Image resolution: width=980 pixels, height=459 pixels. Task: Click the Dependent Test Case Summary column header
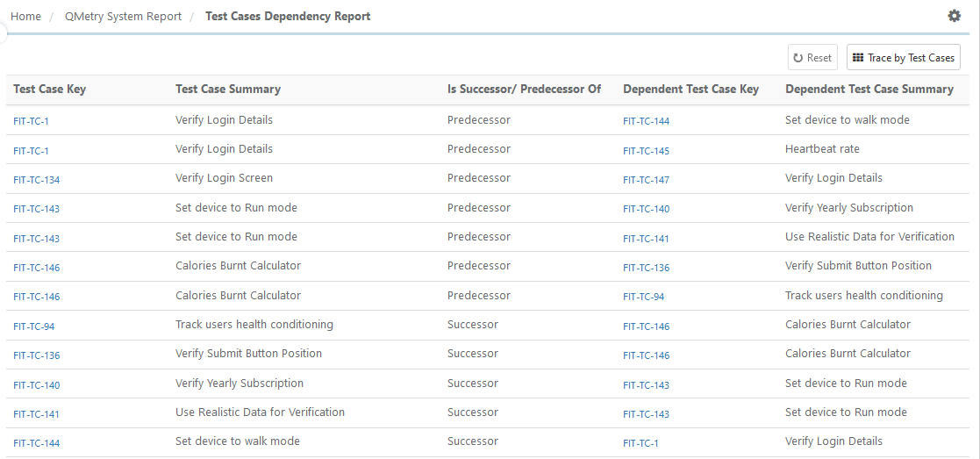869,89
